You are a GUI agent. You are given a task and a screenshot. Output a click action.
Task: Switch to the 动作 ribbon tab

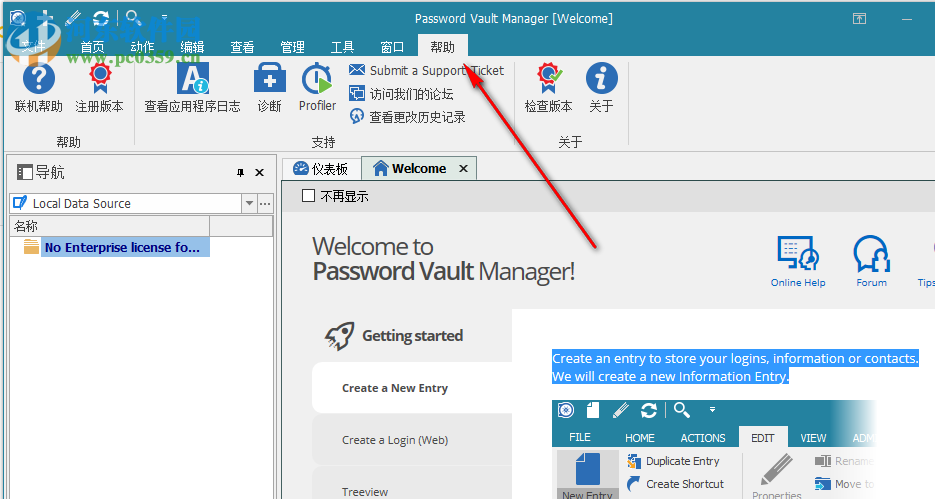tap(143, 47)
